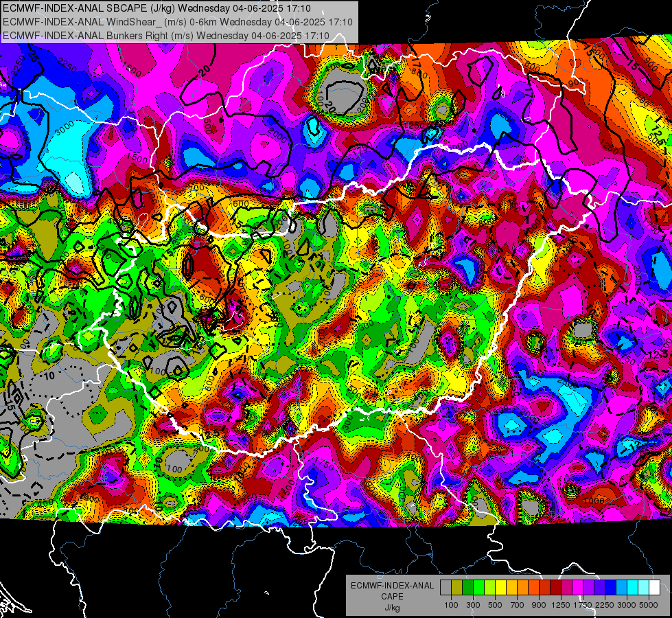Click the CAPE label in legend box
This screenshot has height=618, width=672.
pyautogui.click(x=393, y=597)
